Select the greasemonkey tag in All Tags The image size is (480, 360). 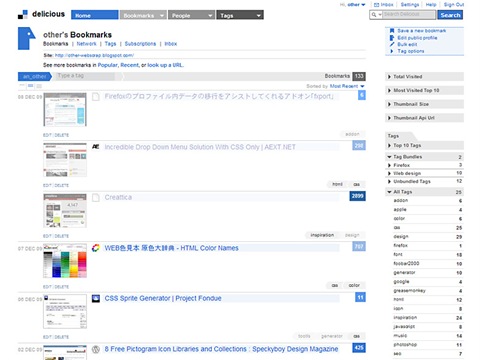point(410,291)
